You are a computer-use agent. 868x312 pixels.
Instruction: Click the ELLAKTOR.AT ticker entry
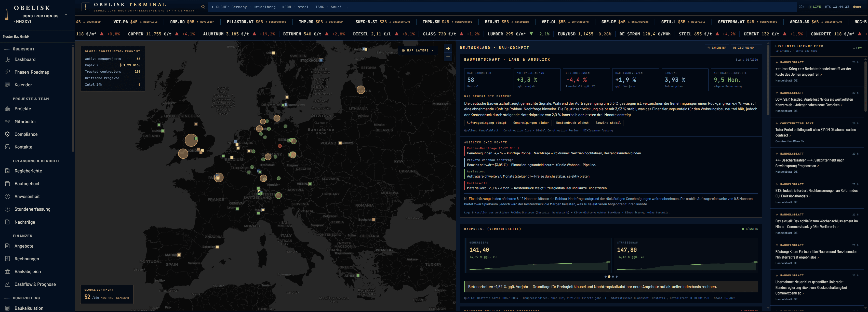click(x=256, y=22)
